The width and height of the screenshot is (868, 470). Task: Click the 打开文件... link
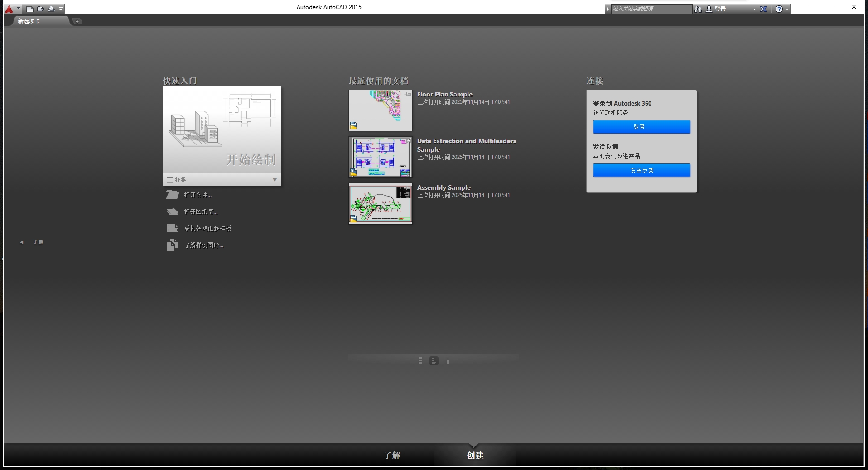(x=198, y=195)
